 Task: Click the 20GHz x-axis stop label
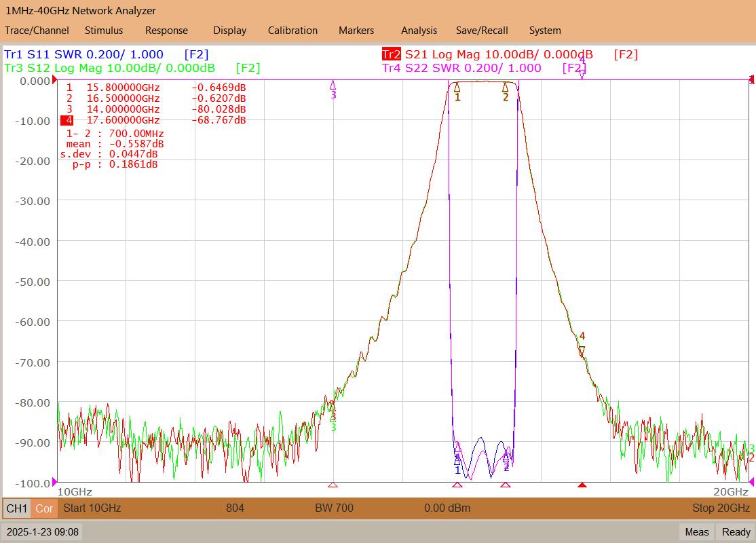[x=731, y=492]
